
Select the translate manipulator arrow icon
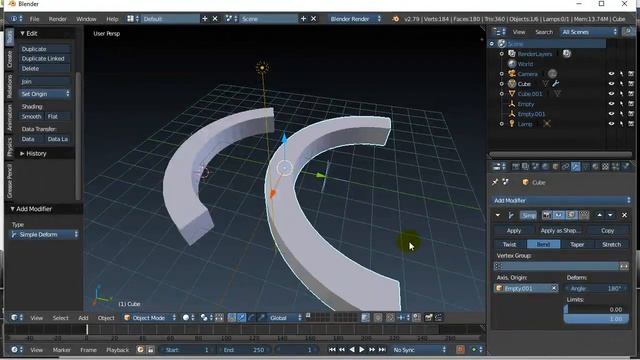242,318
